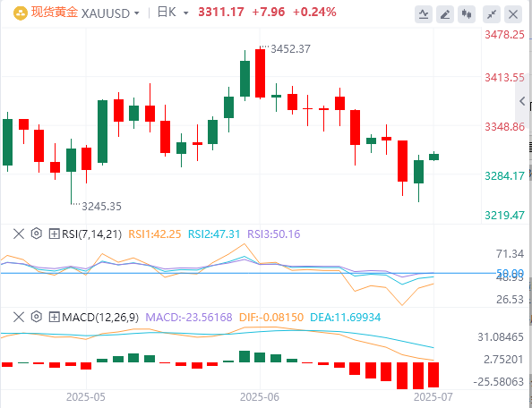
Task: Expand the MACD panel with plus icon
Action: point(55,317)
